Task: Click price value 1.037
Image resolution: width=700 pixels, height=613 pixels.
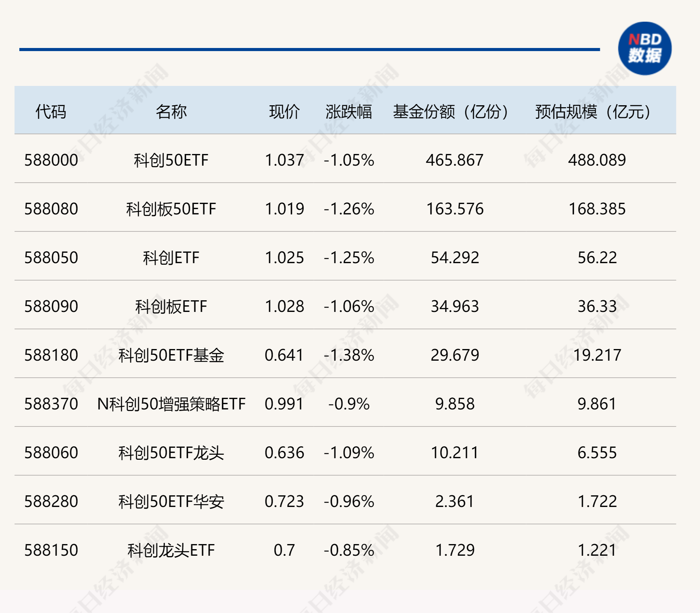Action: [x=284, y=160]
